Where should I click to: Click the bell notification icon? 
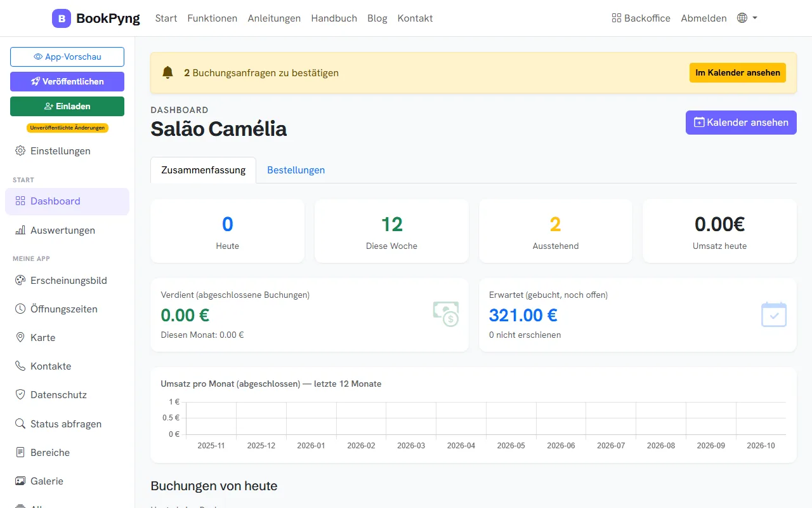[167, 72]
